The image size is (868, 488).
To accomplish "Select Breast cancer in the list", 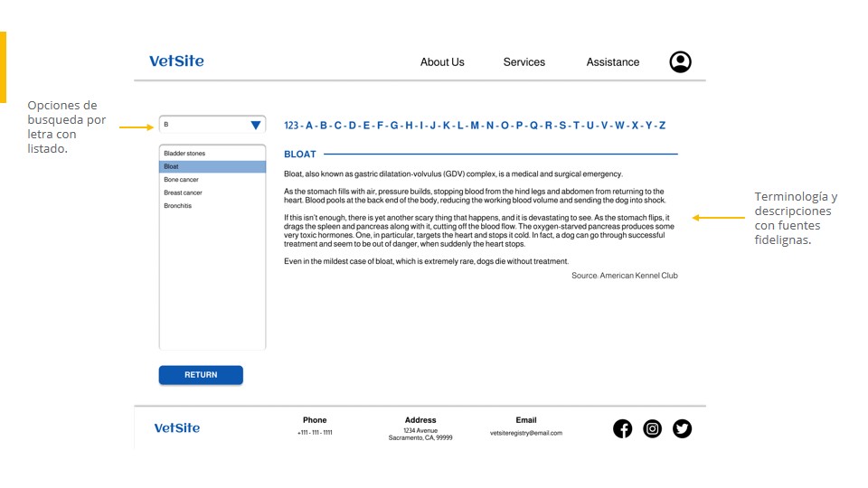I will click(212, 192).
